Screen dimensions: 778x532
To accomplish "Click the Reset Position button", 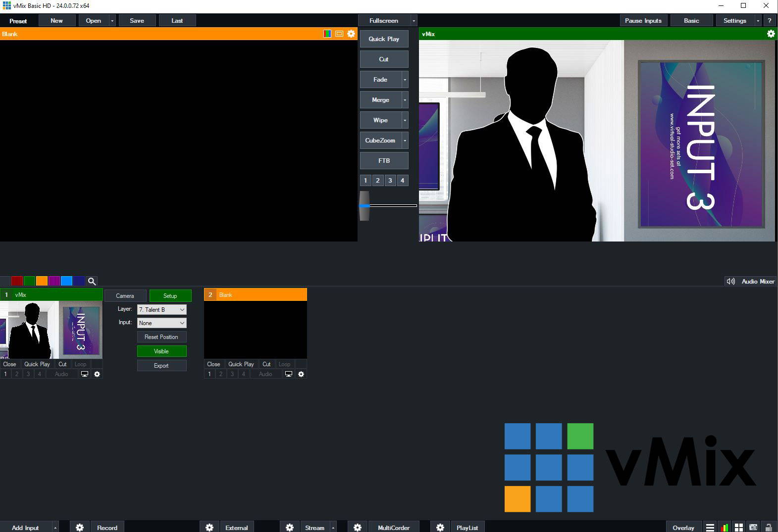I will point(161,337).
